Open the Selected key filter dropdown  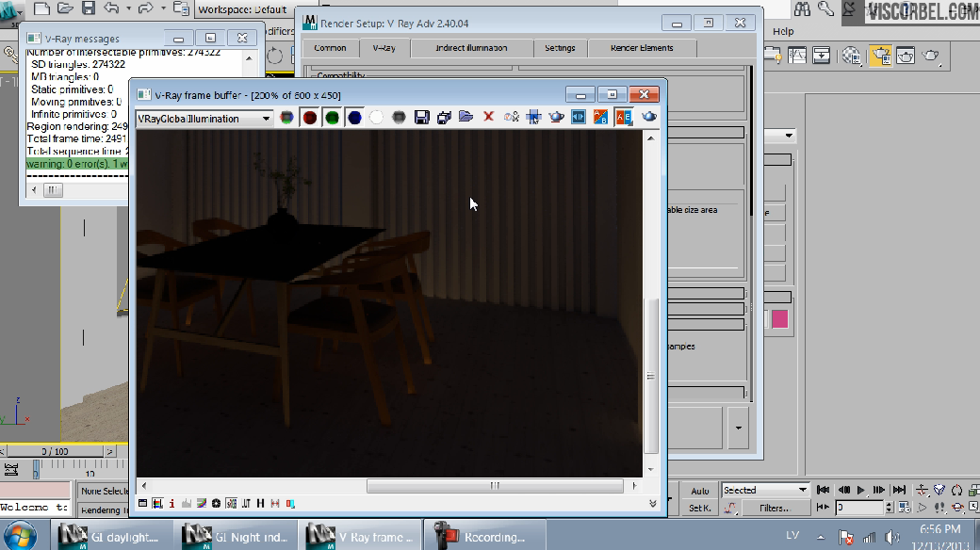765,490
